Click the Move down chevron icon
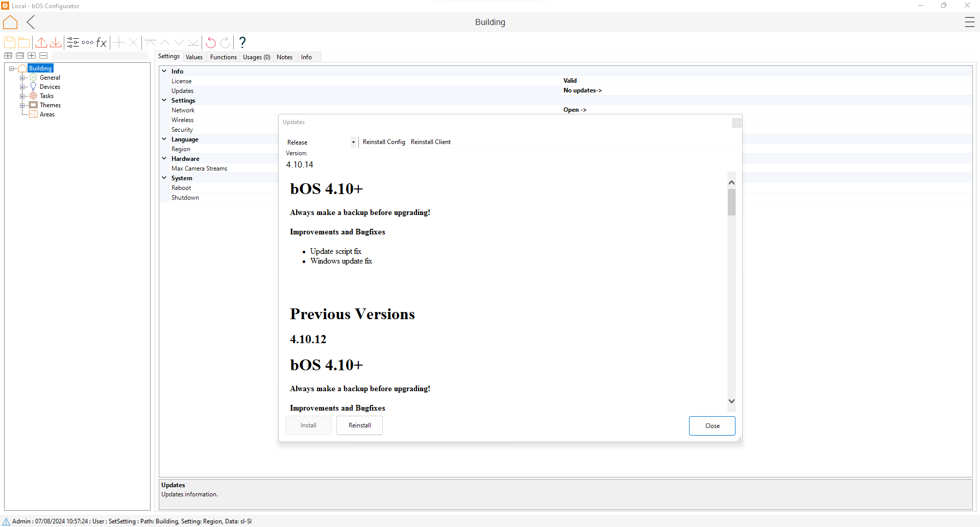 click(x=179, y=42)
